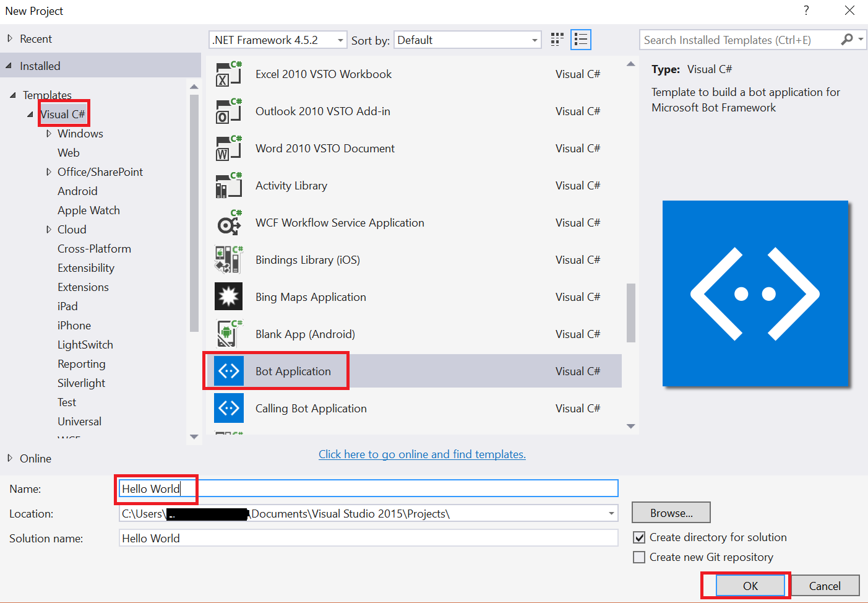Select the Blank App (Android) row text
Viewport: 868px width, 603px height.
tap(305, 334)
